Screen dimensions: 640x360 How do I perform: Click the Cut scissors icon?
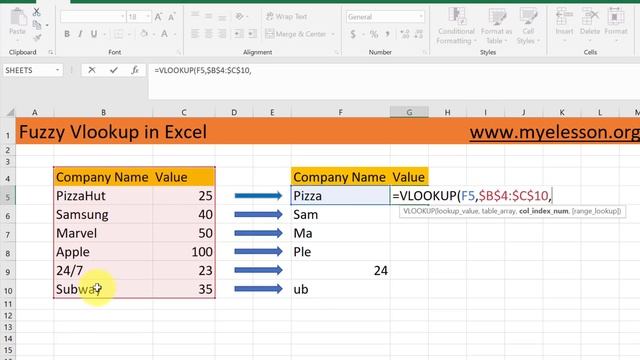[x=37, y=12]
